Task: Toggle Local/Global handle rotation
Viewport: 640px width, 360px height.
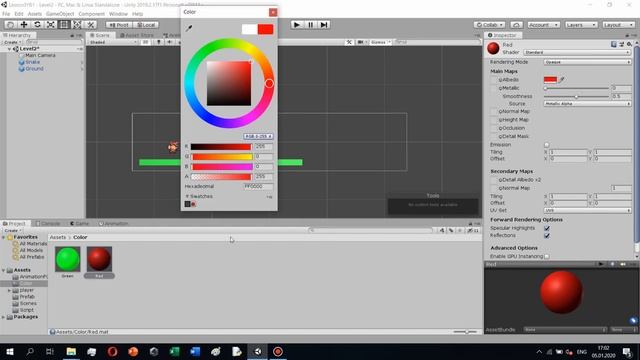Action: [x=146, y=25]
